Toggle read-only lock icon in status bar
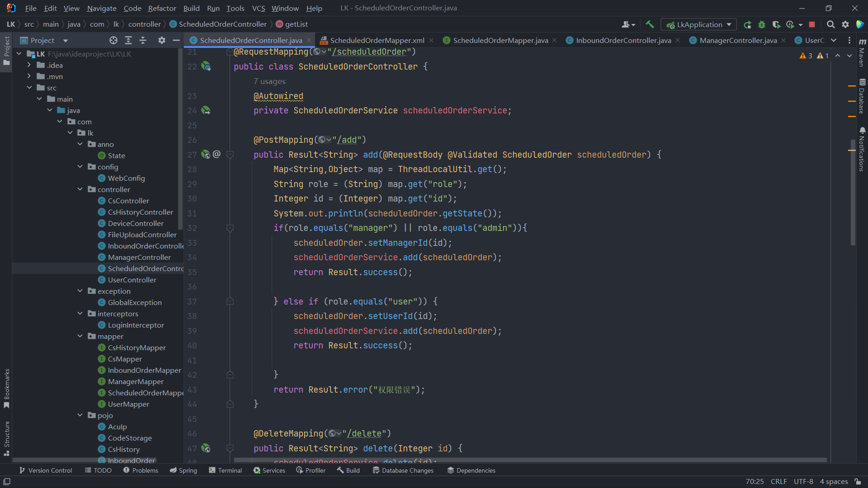The image size is (868, 488). coord(858,482)
